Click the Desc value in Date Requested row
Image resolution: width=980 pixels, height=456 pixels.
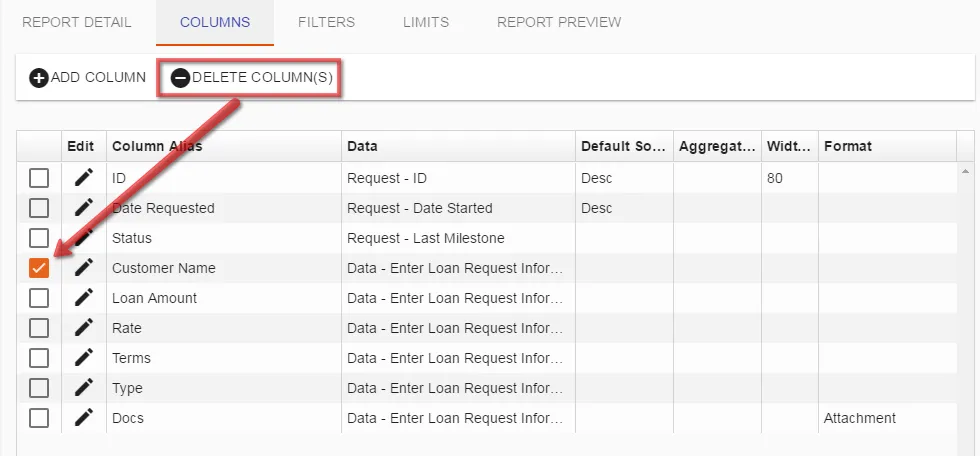[x=596, y=208]
